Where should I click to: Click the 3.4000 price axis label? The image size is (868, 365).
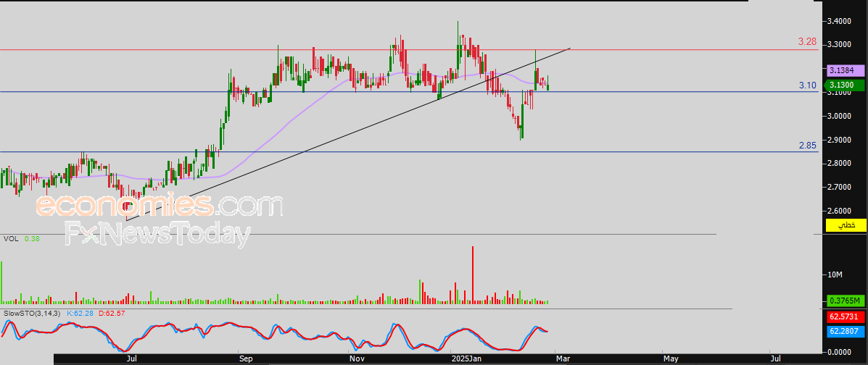click(839, 22)
